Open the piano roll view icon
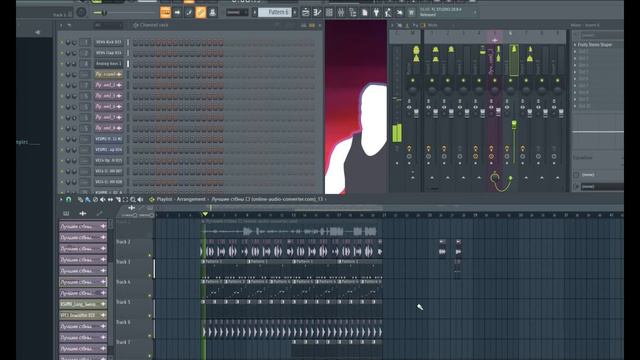640x360 pixels. coord(317,13)
